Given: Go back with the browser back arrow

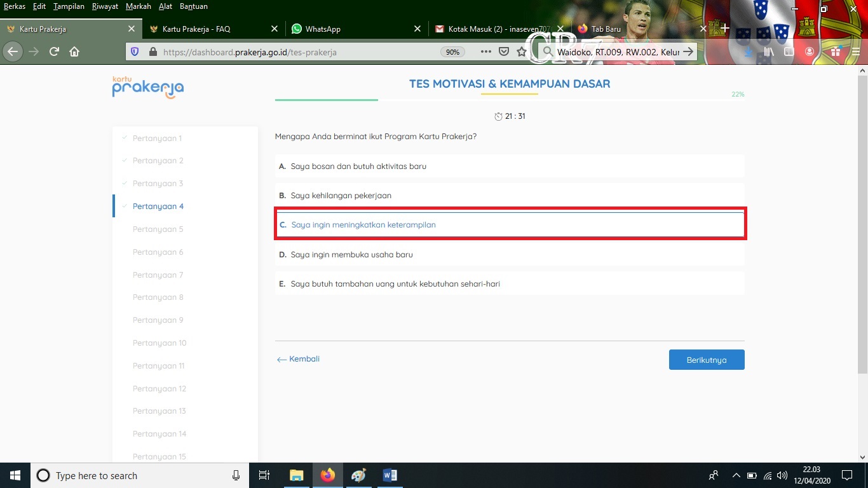Looking at the screenshot, I should (x=13, y=52).
